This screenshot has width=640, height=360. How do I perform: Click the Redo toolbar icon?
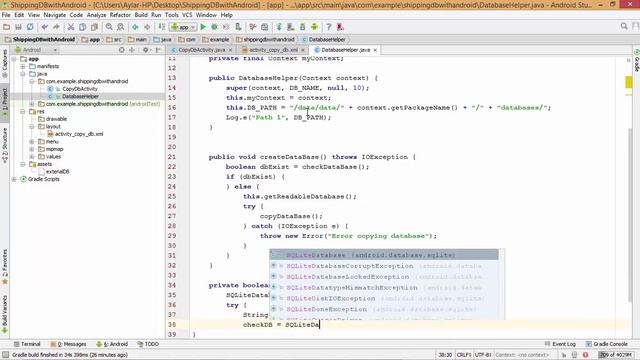(56, 27)
